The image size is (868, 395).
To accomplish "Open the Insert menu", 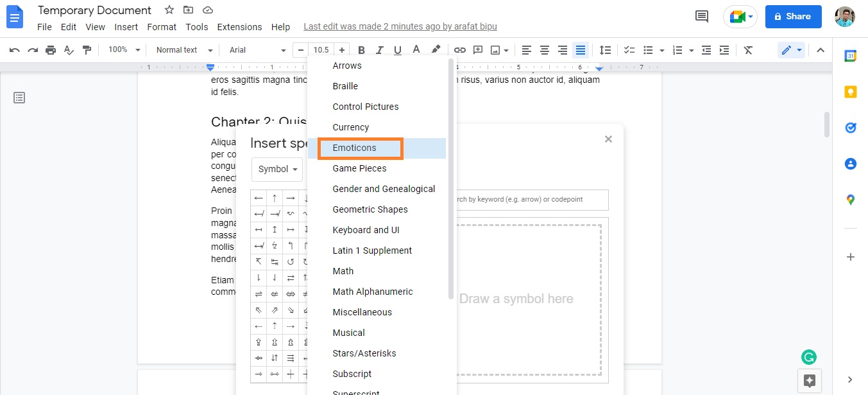I will (126, 27).
